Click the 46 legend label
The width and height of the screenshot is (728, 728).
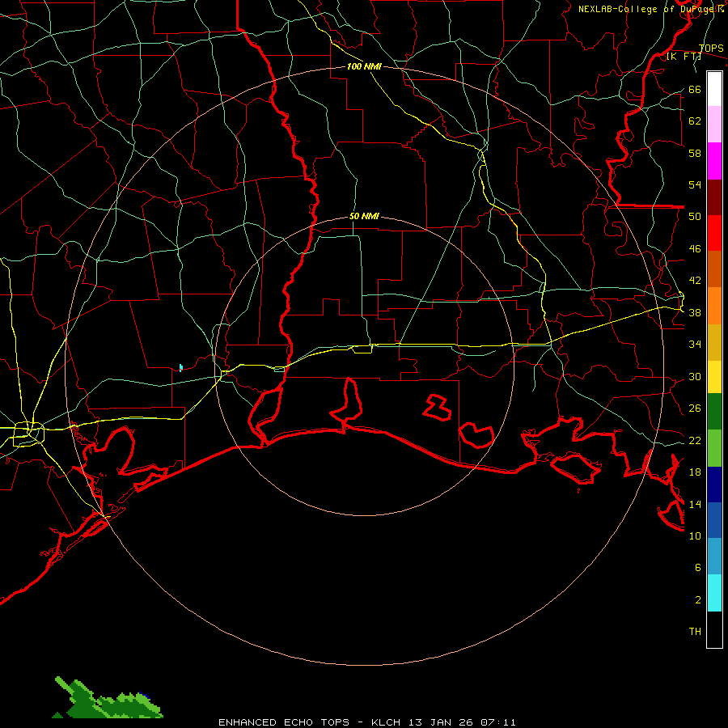click(695, 249)
